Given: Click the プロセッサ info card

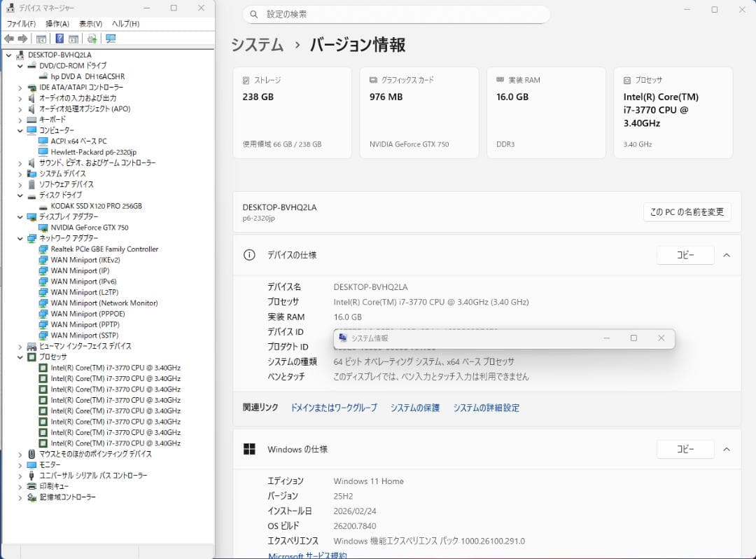Looking at the screenshot, I should point(673,112).
